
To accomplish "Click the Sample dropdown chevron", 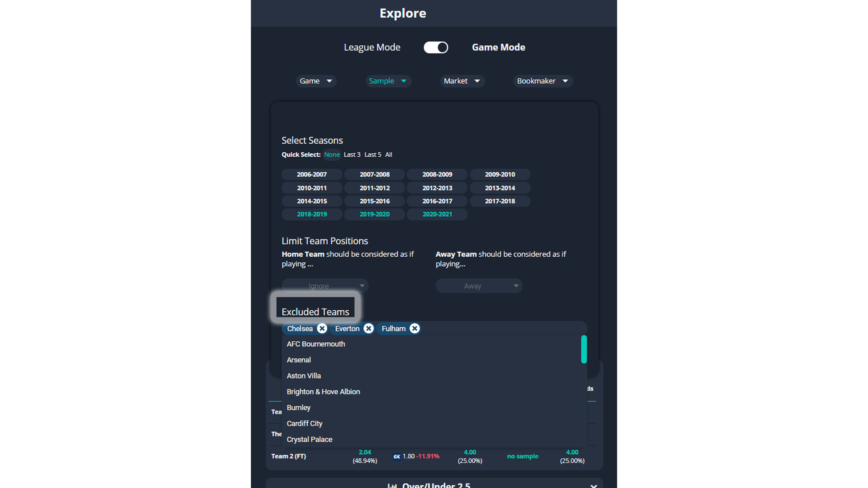I will [x=404, y=81].
